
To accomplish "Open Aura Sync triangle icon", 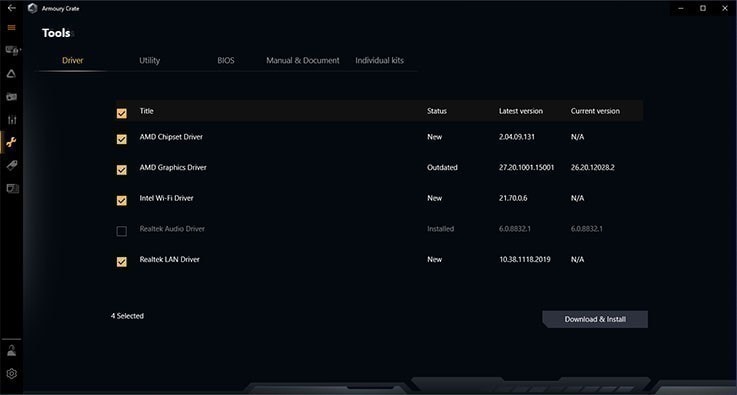I will (11, 74).
